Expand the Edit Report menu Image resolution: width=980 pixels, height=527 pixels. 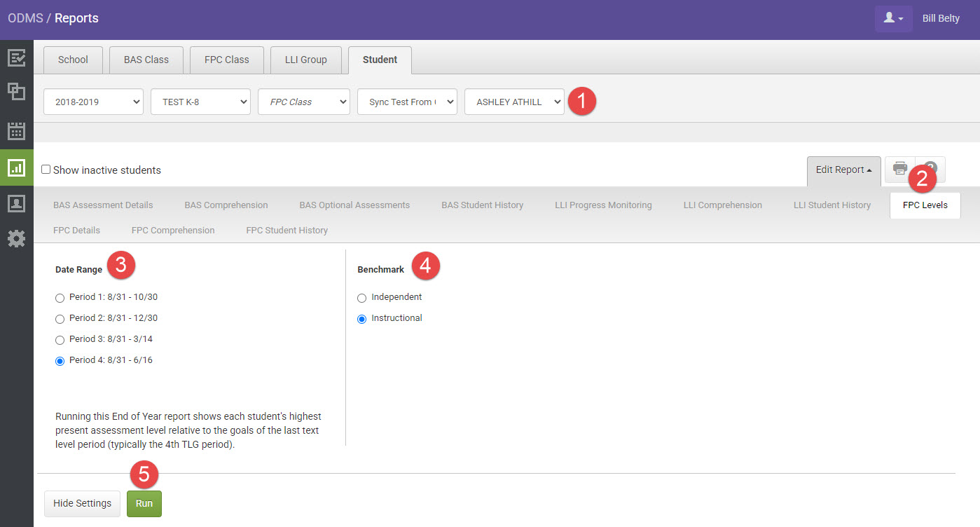click(x=843, y=170)
